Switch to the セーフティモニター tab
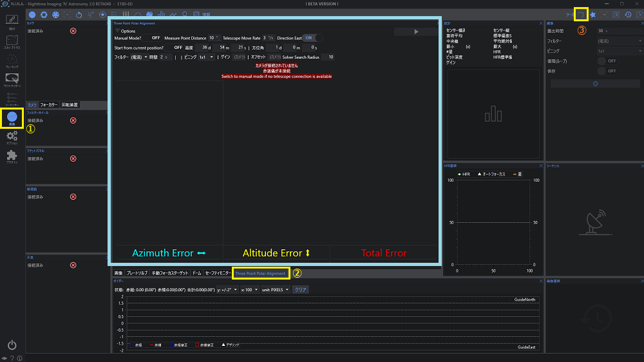 click(218, 273)
